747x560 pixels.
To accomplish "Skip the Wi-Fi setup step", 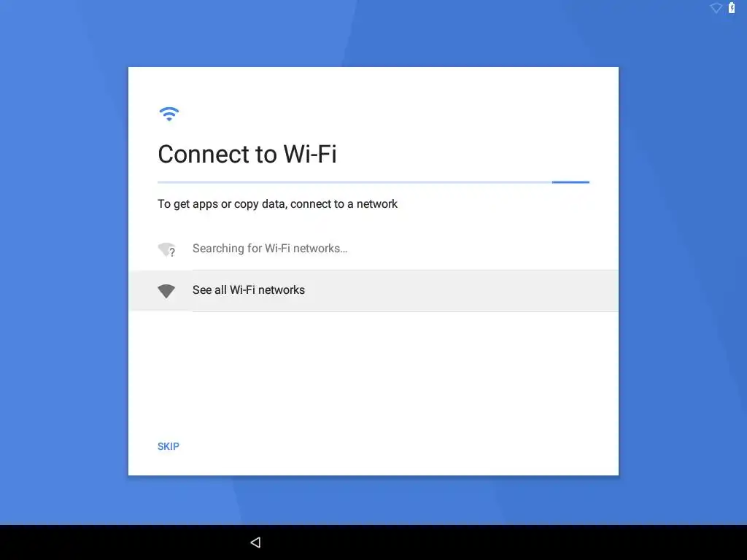I will (169, 446).
